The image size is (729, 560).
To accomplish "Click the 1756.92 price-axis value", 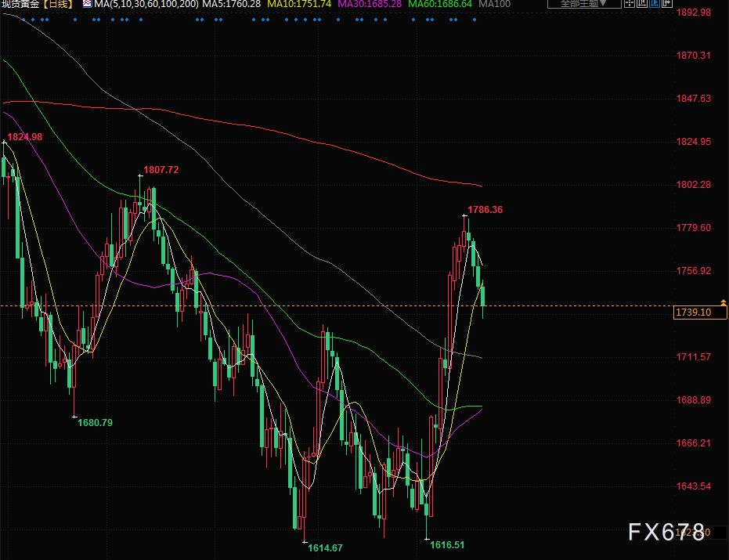I will (x=693, y=271).
